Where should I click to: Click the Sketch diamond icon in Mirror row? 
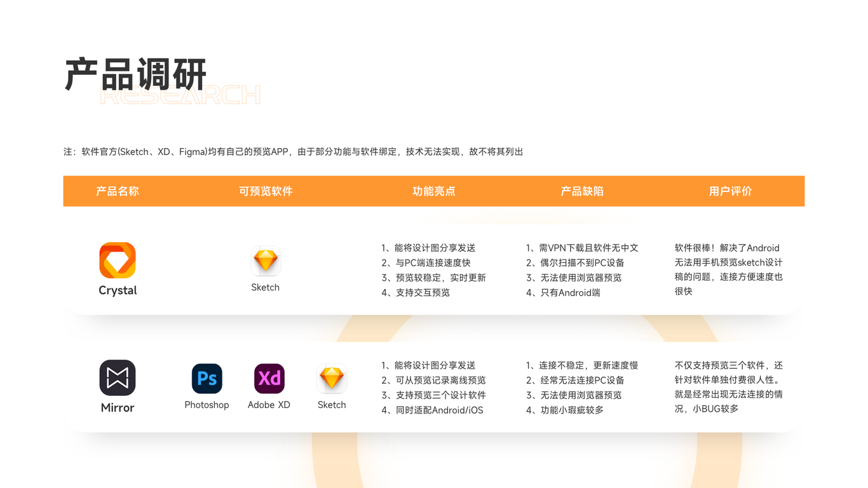[332, 379]
